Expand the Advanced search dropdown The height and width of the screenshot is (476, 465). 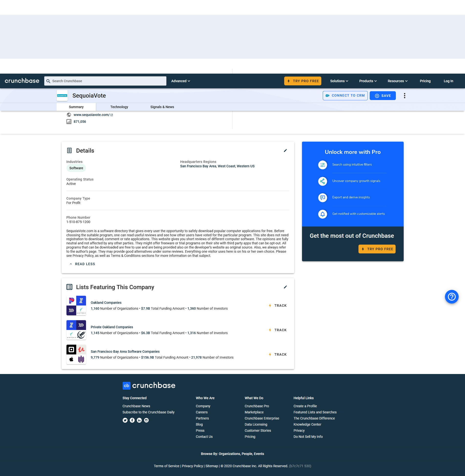point(181,81)
